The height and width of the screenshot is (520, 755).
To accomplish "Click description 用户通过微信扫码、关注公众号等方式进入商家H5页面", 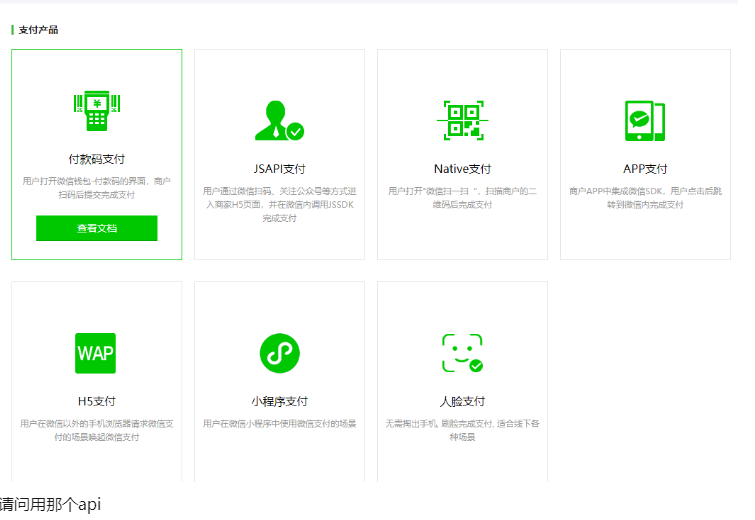I will tap(279, 205).
